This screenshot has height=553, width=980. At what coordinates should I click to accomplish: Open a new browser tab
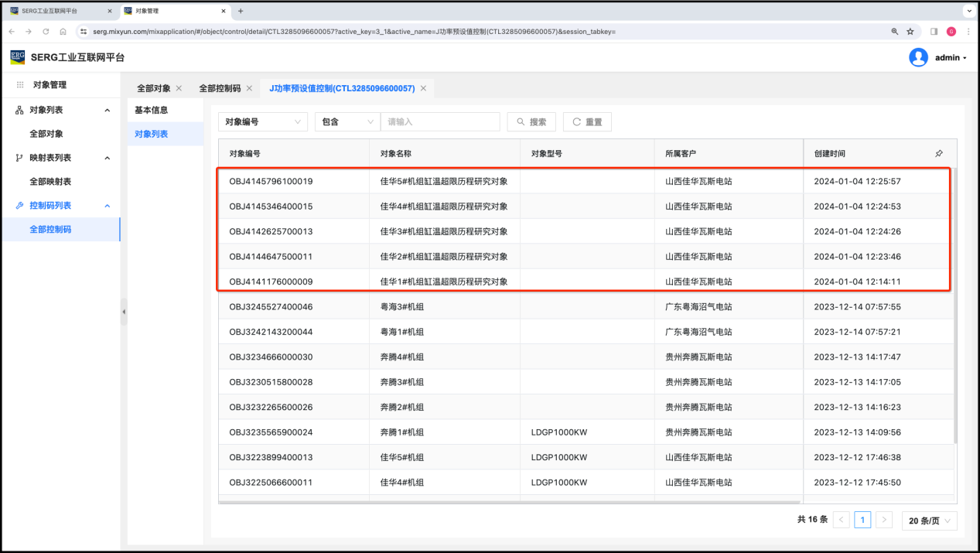tap(241, 11)
